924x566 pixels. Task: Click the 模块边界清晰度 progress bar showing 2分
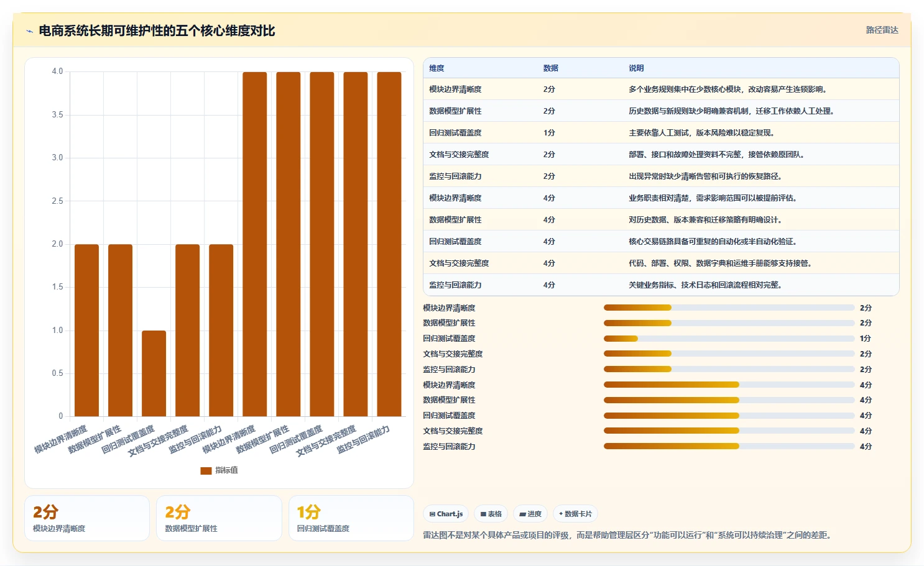[x=729, y=308]
